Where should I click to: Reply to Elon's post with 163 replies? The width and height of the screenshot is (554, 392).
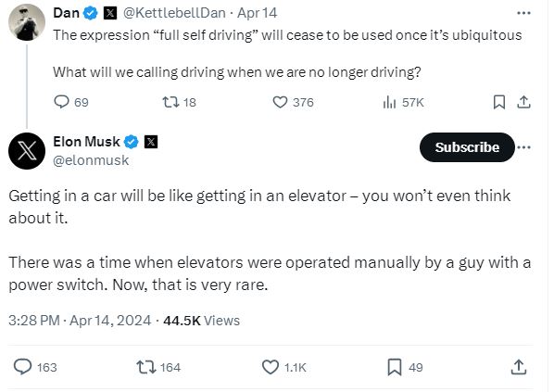35,367
